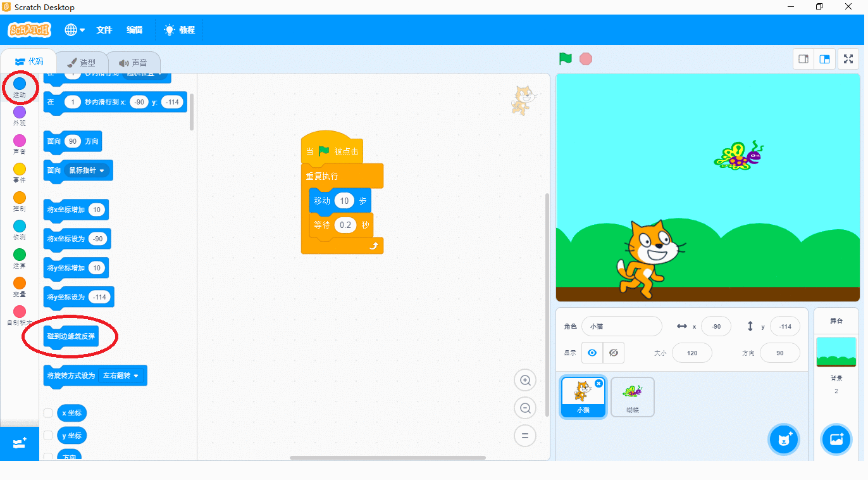The height and width of the screenshot is (480, 868).
Task: Edit the sprite 大小 size field
Action: (692, 353)
